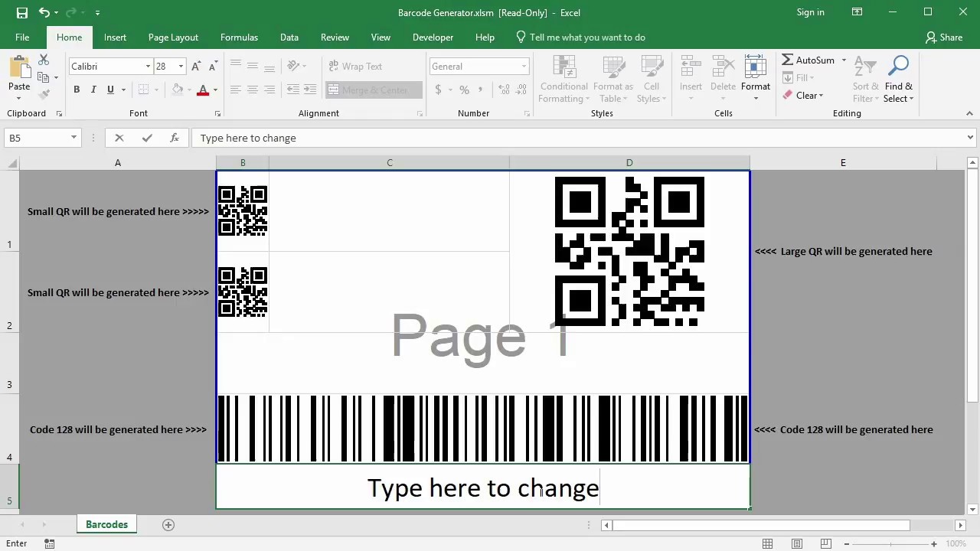Toggle Wrap Text
Image resolution: width=980 pixels, height=551 pixels.
356,67
